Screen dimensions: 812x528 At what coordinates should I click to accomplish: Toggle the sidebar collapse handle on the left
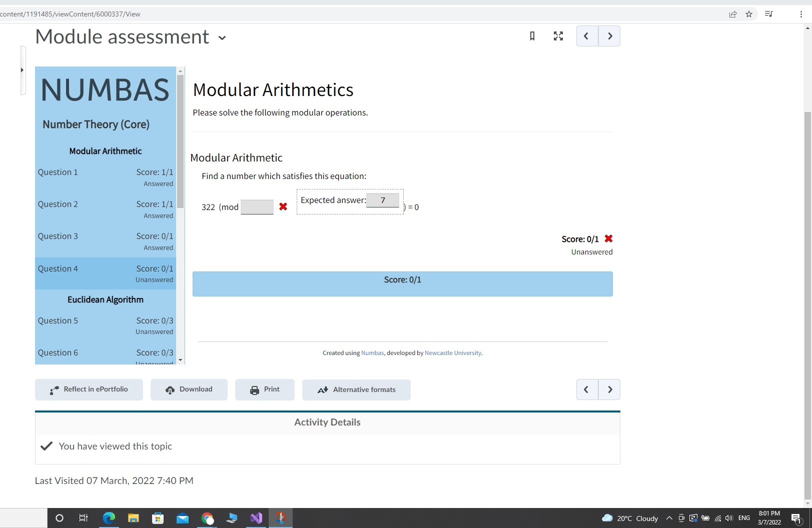point(23,70)
